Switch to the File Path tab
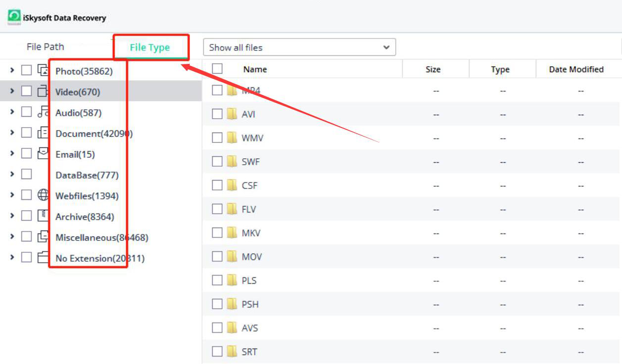Image resolution: width=622 pixels, height=364 pixels. (46, 46)
